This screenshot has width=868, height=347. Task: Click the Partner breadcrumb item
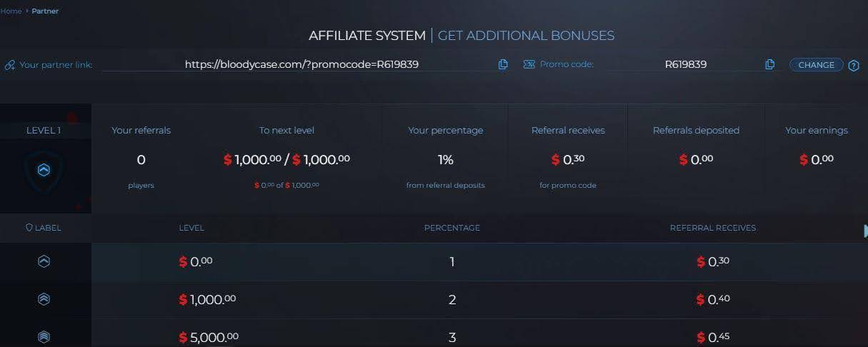coord(45,11)
